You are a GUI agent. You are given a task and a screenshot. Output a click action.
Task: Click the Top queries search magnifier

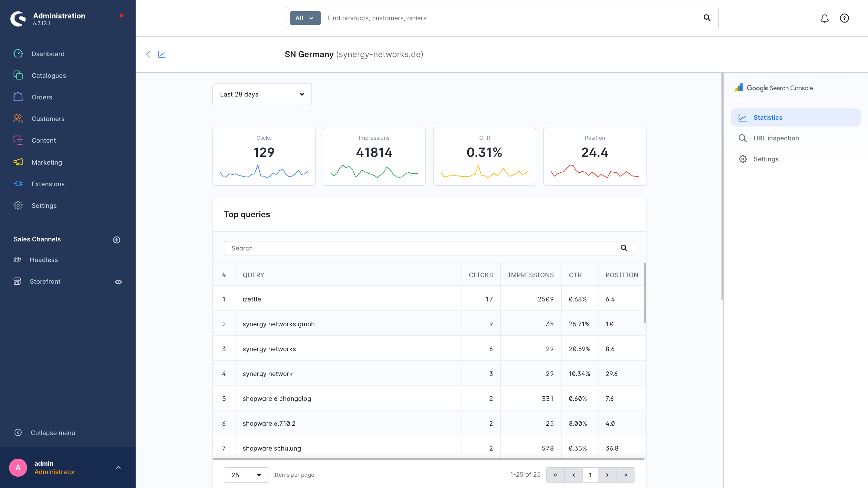coord(624,248)
